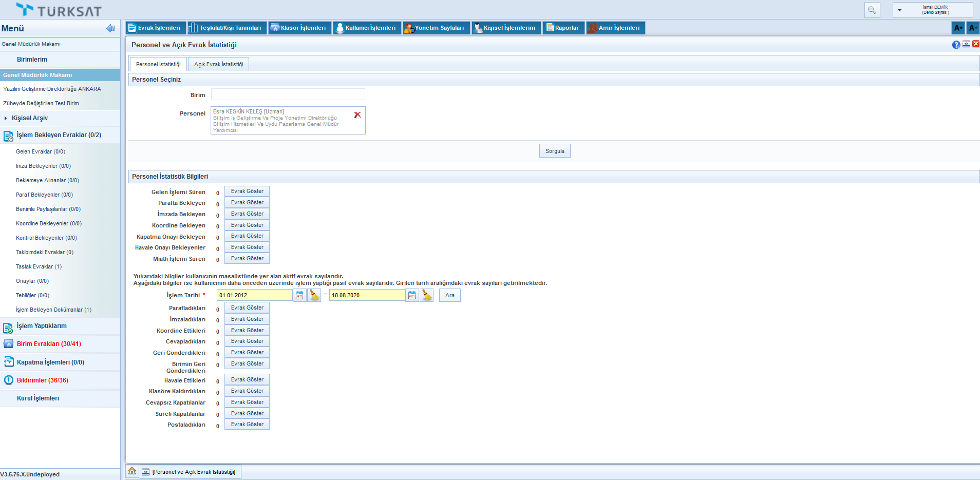Open Taslak Evraklar (1) in sidebar
This screenshot has height=480, width=980.
tap(39, 266)
